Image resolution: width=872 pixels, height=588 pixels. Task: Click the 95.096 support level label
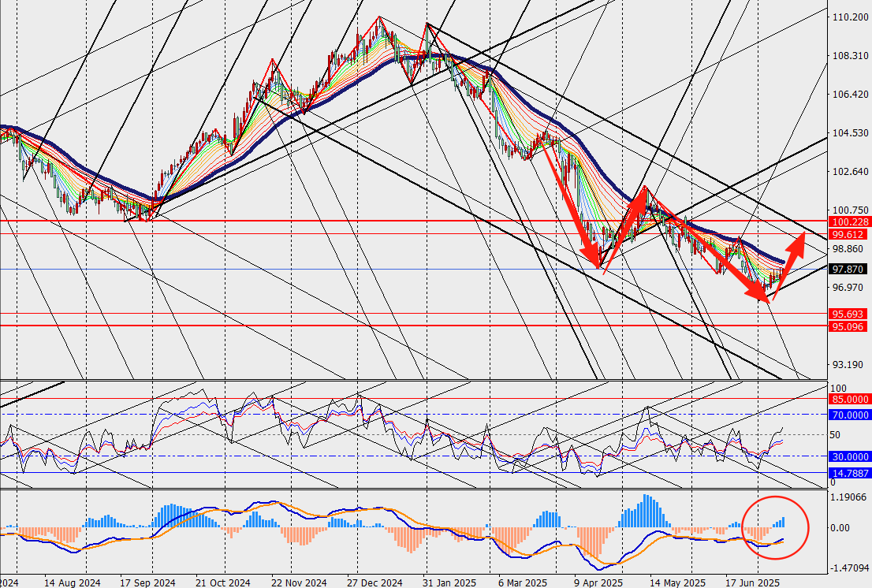[849, 326]
